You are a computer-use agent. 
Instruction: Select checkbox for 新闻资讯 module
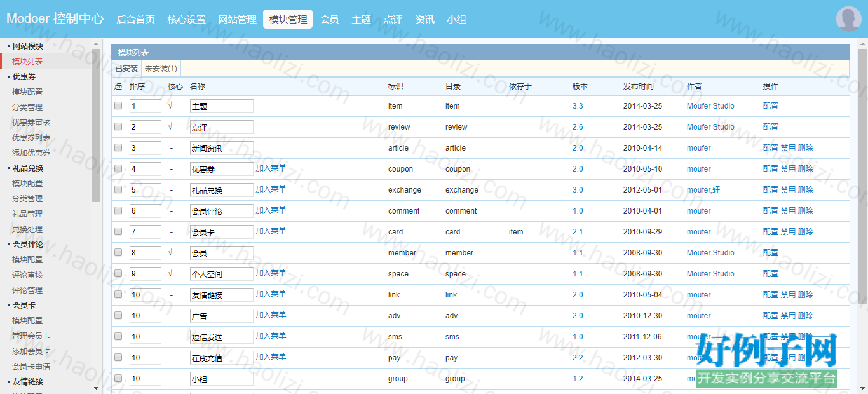[x=118, y=148]
